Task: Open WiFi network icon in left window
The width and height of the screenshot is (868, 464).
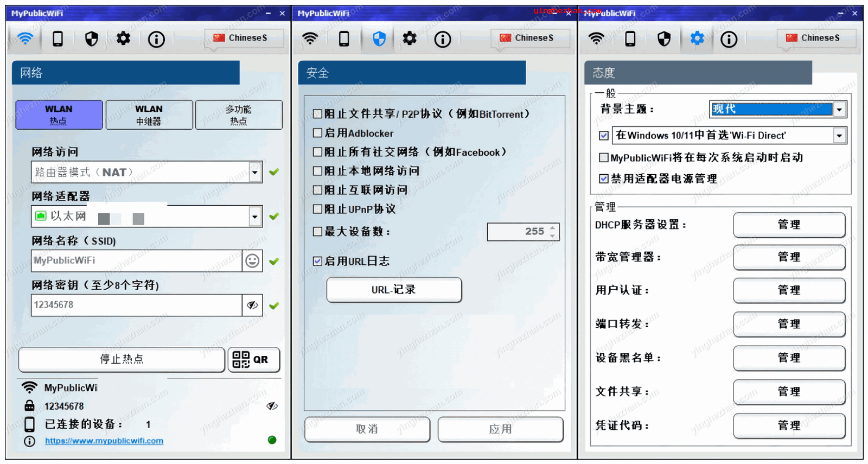Action: click(25, 39)
